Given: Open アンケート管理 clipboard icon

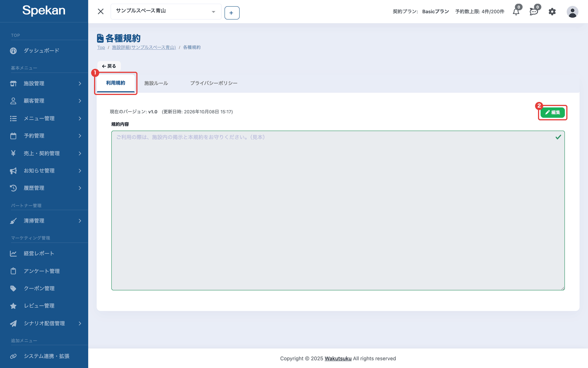Looking at the screenshot, I should point(13,271).
